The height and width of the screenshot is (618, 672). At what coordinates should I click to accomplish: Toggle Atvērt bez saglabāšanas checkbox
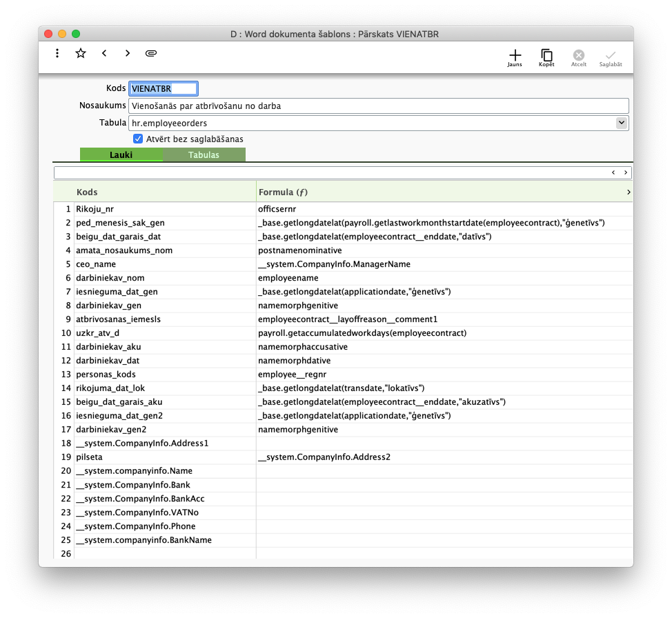pos(138,139)
